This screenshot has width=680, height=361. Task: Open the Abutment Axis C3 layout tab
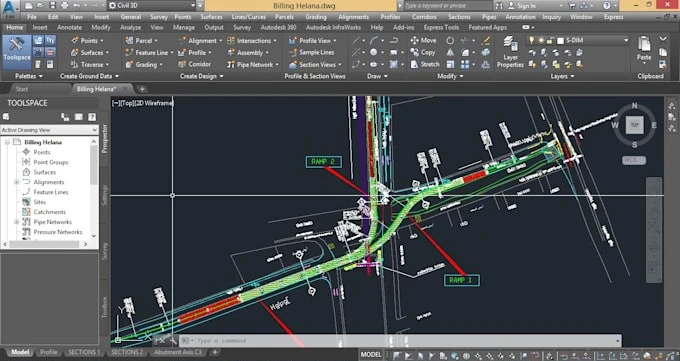tap(178, 352)
